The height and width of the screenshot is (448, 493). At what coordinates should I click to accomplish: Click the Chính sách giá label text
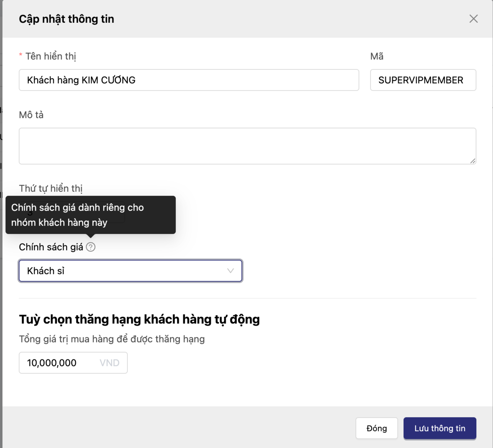51,247
